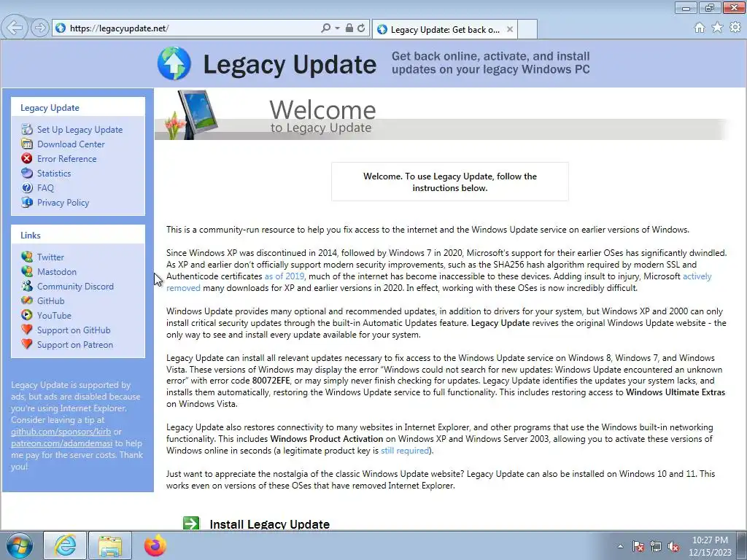Click the search magnifier in address bar

[325, 28]
